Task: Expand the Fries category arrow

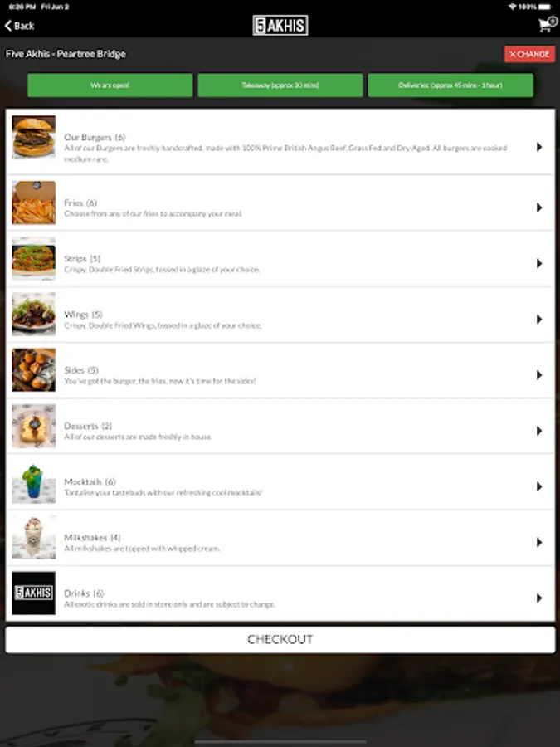Action: [539, 207]
